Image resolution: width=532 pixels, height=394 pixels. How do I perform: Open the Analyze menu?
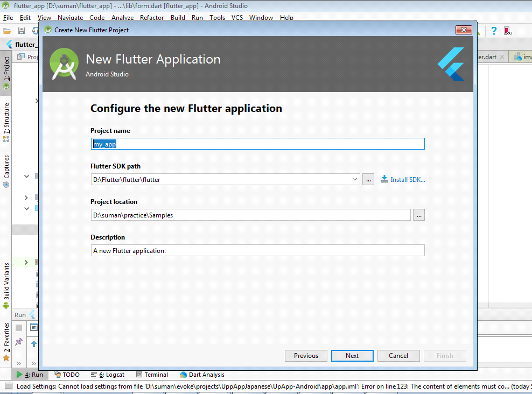tap(122, 18)
